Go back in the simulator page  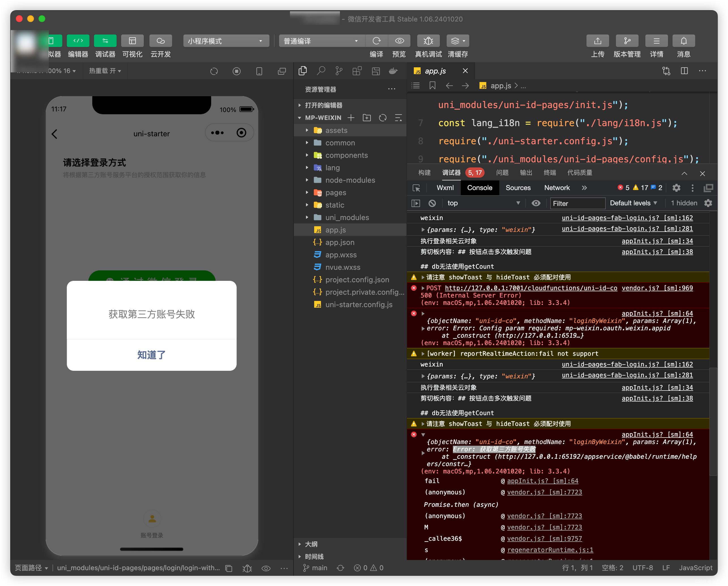54,134
